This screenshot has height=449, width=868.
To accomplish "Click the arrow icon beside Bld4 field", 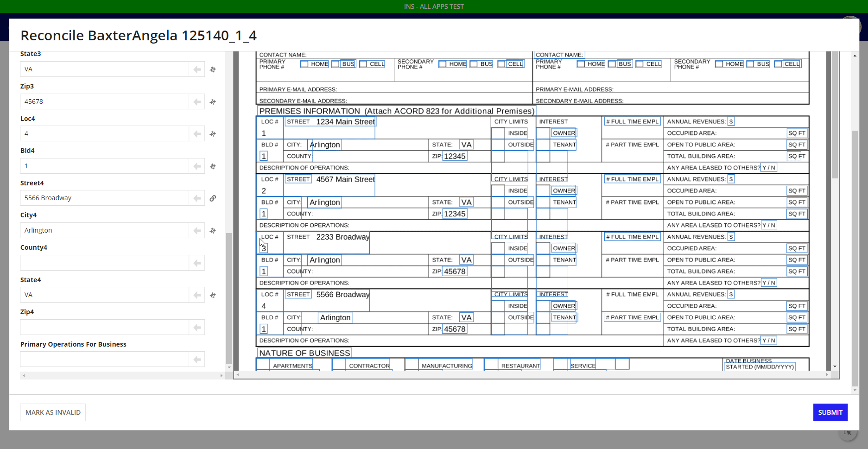I will click(x=197, y=166).
